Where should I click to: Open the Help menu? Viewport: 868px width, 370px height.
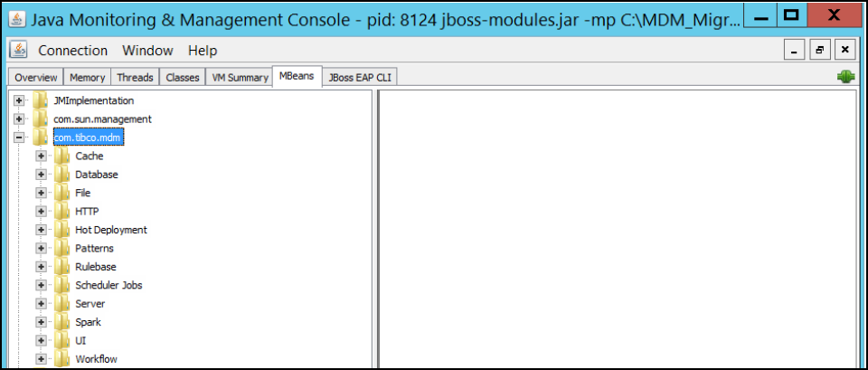pos(203,51)
